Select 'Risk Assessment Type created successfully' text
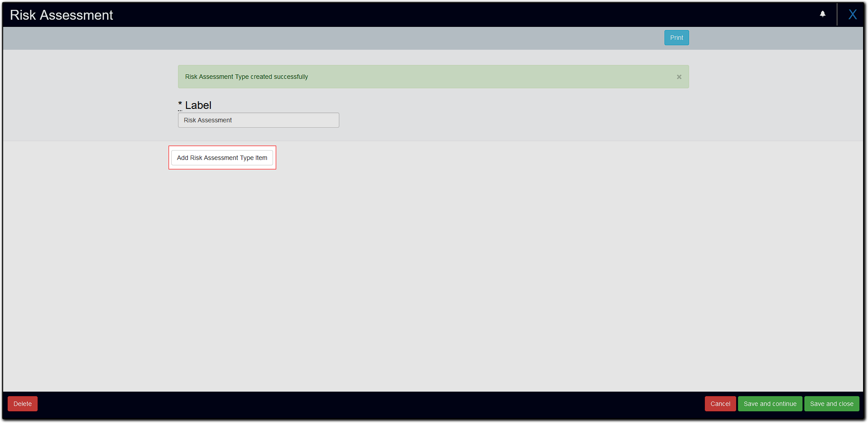 coord(247,77)
